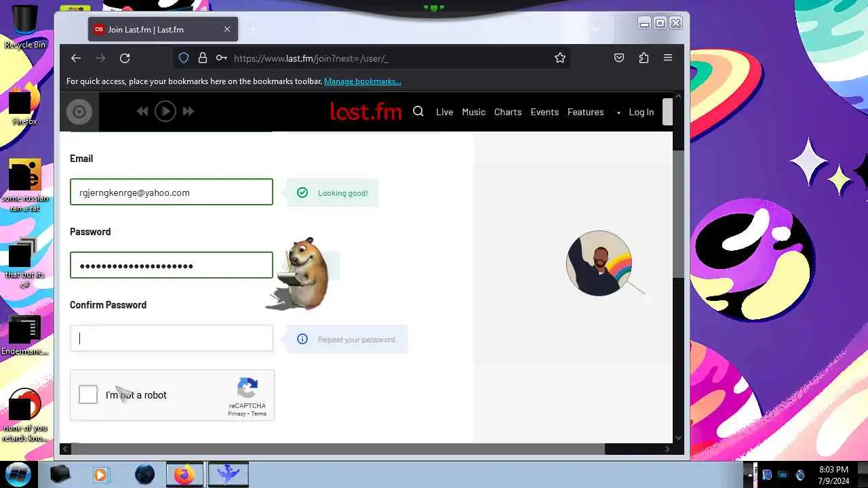
Task: Open 'none of you retards' desktop icon
Action: click(25, 415)
